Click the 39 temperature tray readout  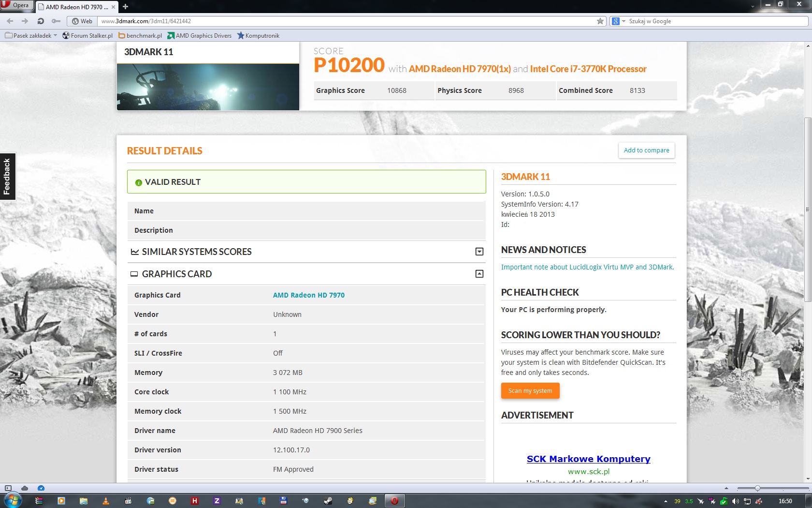pyautogui.click(x=677, y=501)
